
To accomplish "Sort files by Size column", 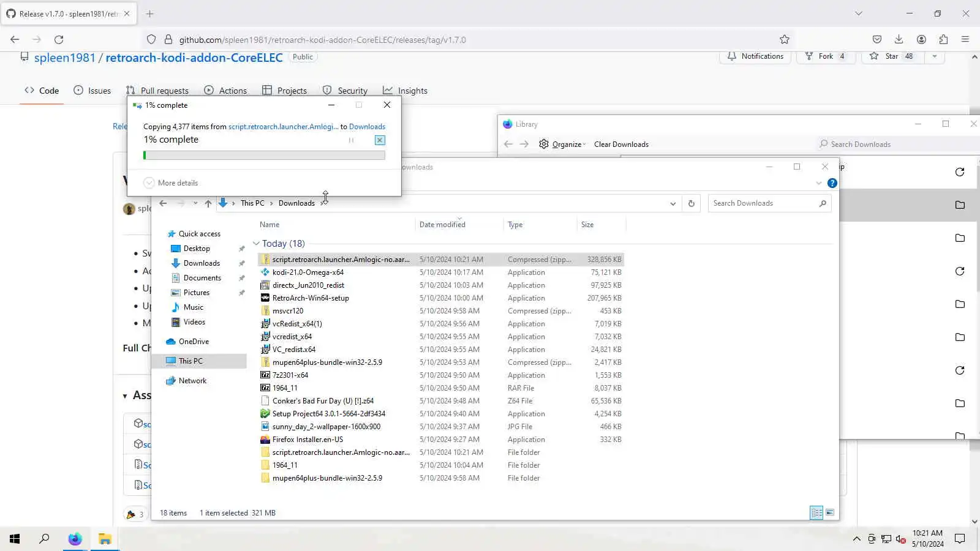I will pos(587,225).
